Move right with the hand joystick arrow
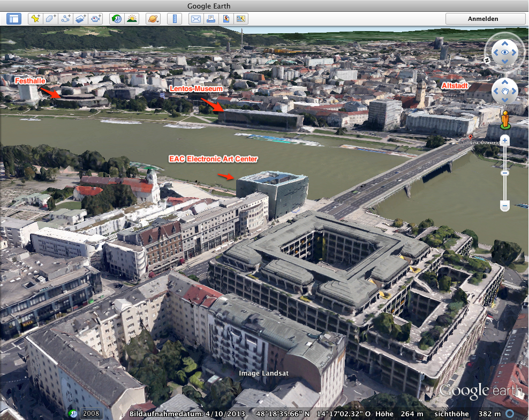This screenshot has height=420, width=529. [514, 91]
